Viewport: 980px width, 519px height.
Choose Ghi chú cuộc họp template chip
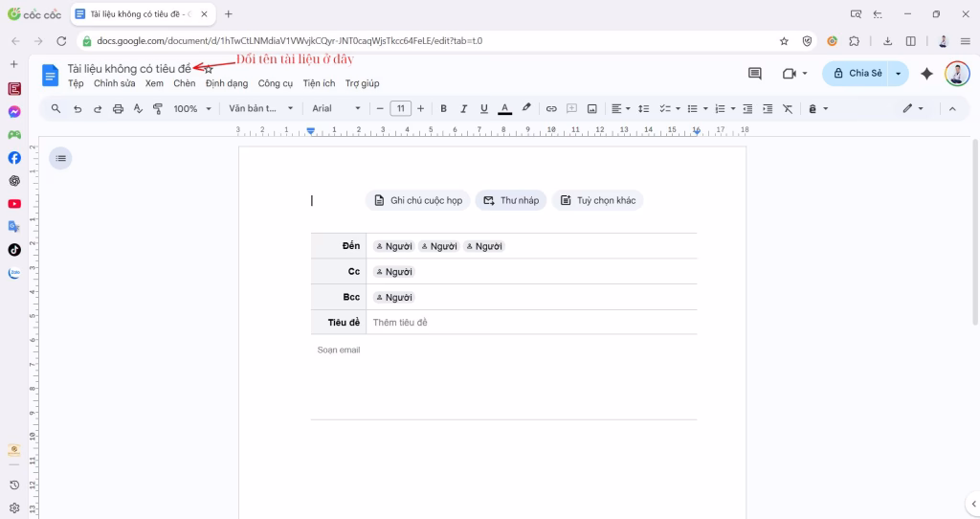(417, 200)
